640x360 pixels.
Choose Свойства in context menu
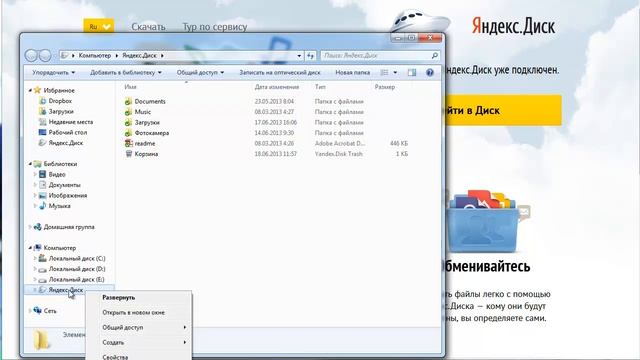139,357
